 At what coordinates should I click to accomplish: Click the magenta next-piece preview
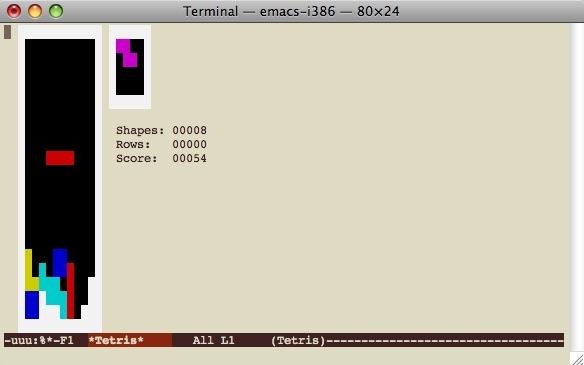127,53
